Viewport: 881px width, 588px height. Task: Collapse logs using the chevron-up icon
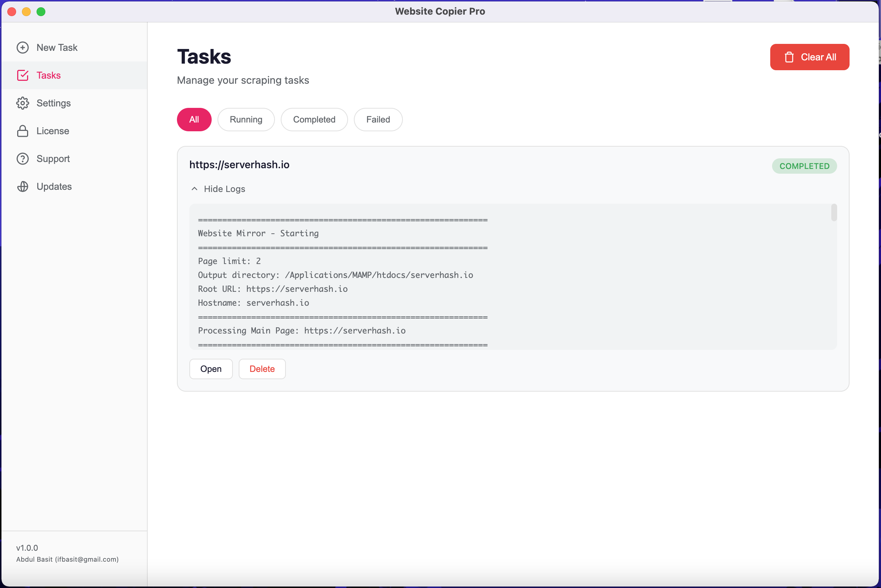194,189
